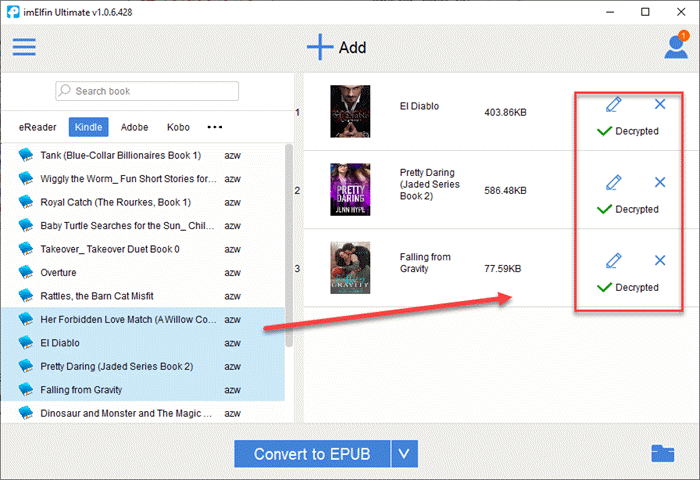Edit metadata for El Diablo

click(x=613, y=104)
